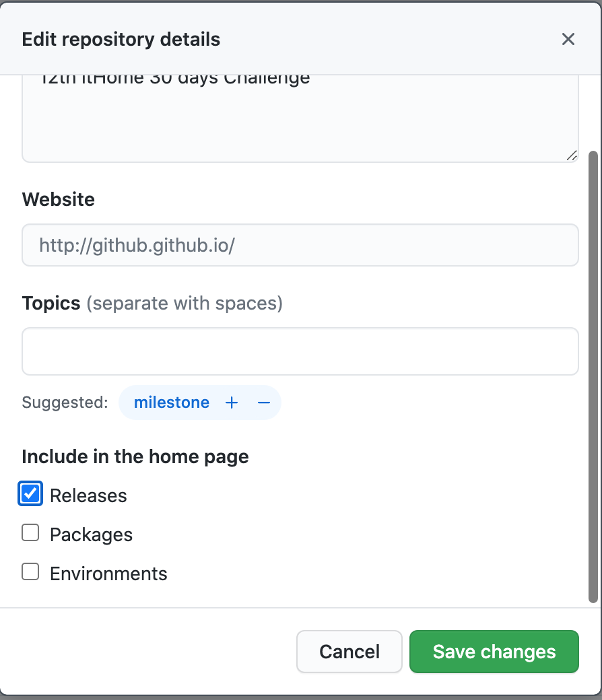
Task: Tick the Environments checkbox
Action: click(30, 572)
